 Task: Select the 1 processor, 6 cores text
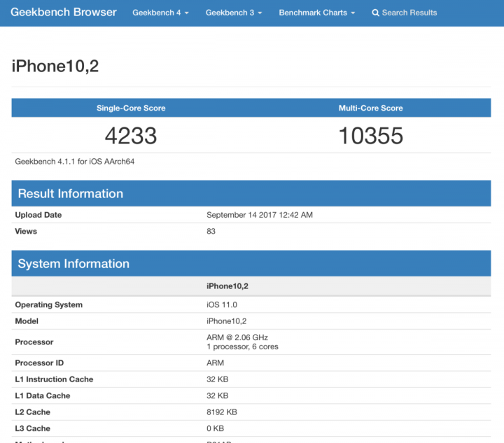(242, 346)
